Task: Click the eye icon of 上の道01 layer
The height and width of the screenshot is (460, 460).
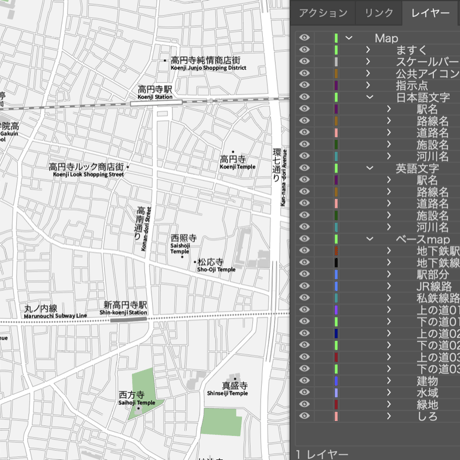Action: coord(304,310)
